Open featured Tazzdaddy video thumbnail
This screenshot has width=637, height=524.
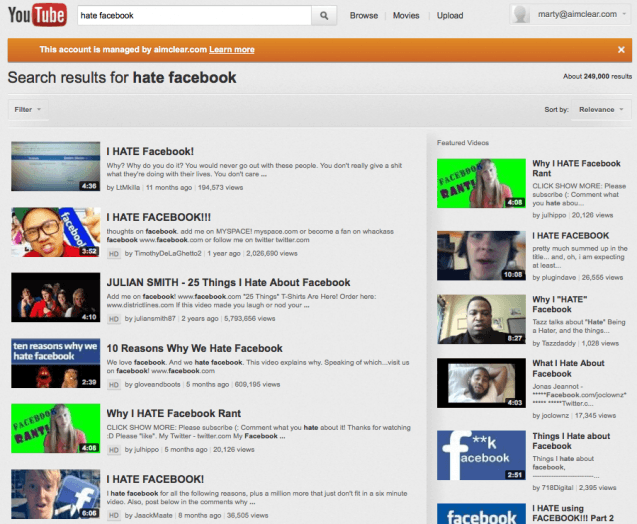(x=481, y=319)
